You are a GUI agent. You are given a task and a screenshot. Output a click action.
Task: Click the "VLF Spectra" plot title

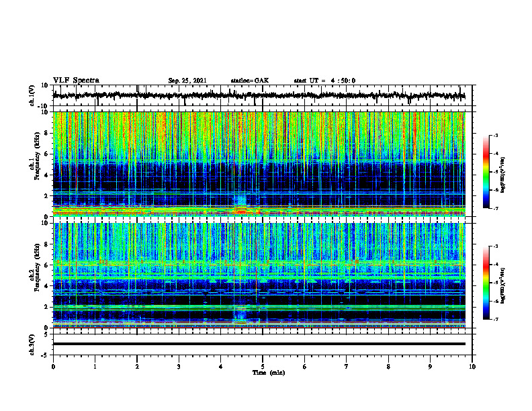[76, 81]
